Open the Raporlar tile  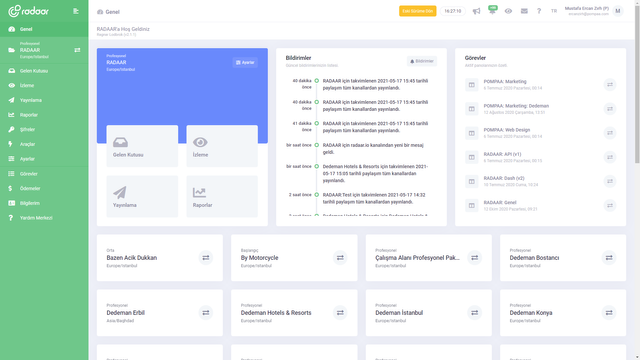pos(222,196)
